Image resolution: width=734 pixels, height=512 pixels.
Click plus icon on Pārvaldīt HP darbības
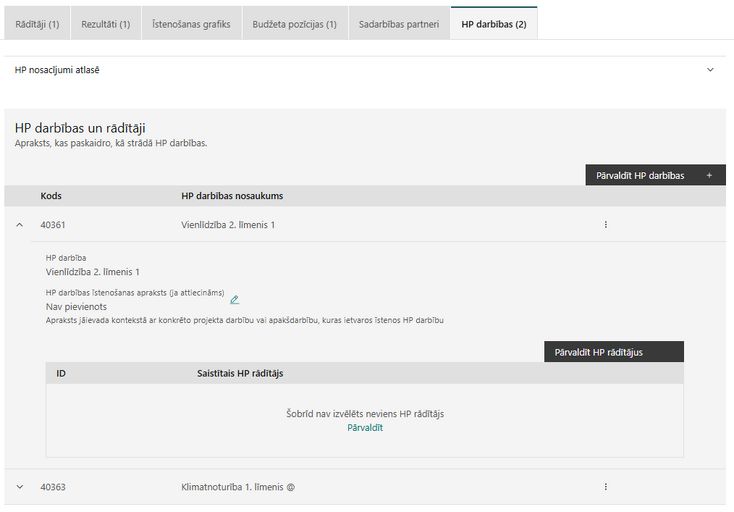(x=709, y=176)
